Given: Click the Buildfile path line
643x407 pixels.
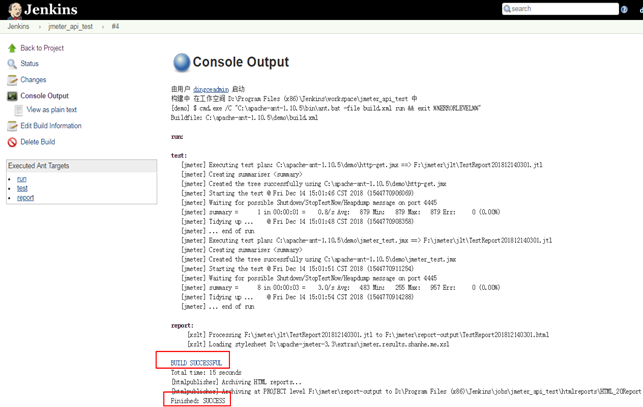Looking at the screenshot, I should [244, 118].
